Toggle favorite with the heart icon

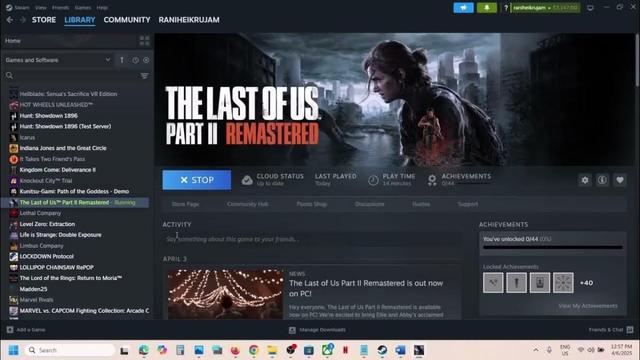[x=620, y=180]
